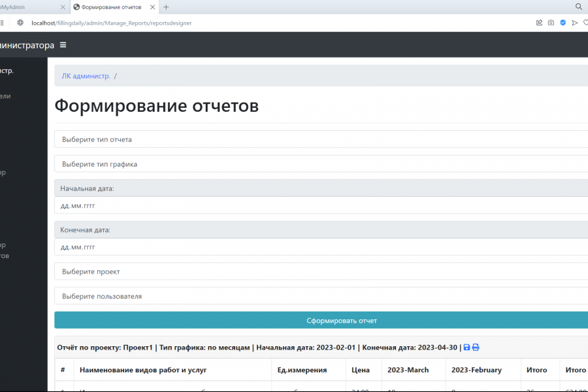Open Выберите пользователя dropdown
This screenshot has width=588, height=392.
click(x=321, y=297)
